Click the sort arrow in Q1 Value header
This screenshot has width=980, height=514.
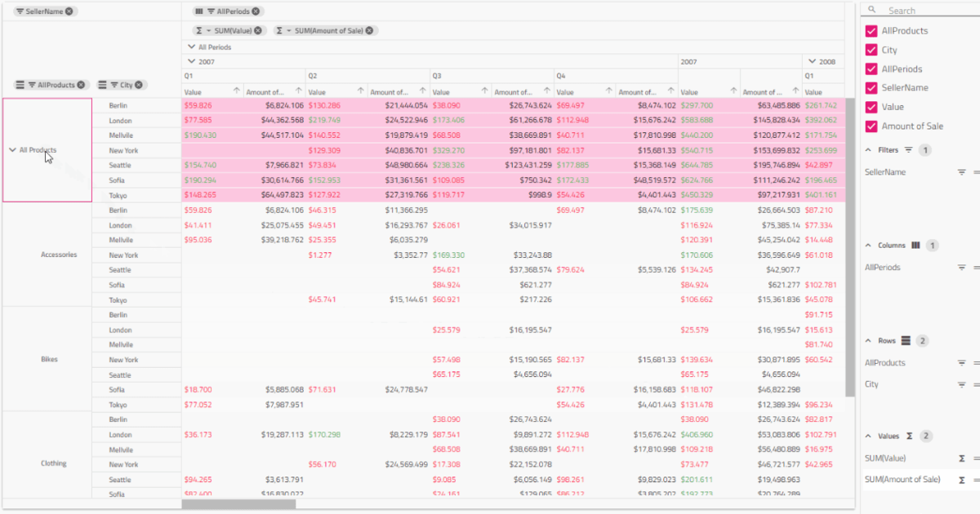click(237, 91)
